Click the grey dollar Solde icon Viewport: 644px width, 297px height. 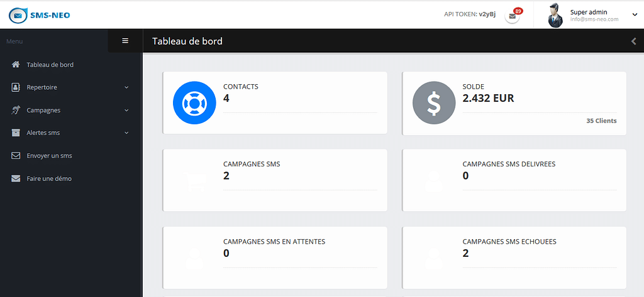tap(434, 103)
